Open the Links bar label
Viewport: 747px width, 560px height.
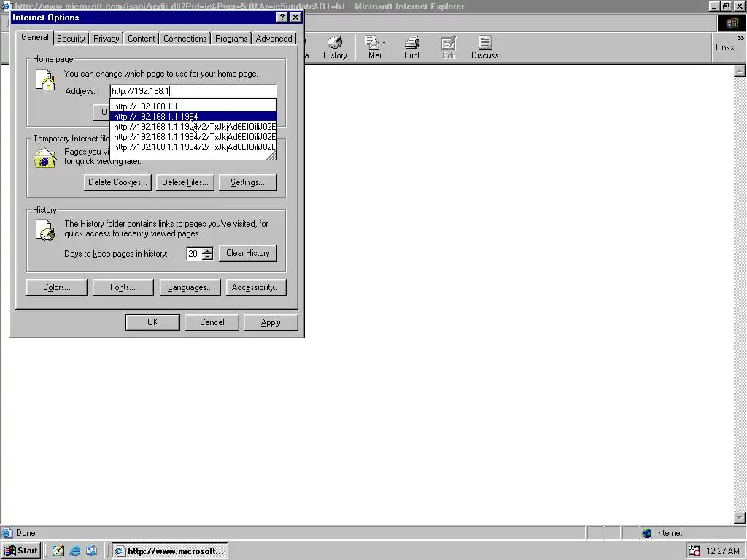(x=724, y=47)
